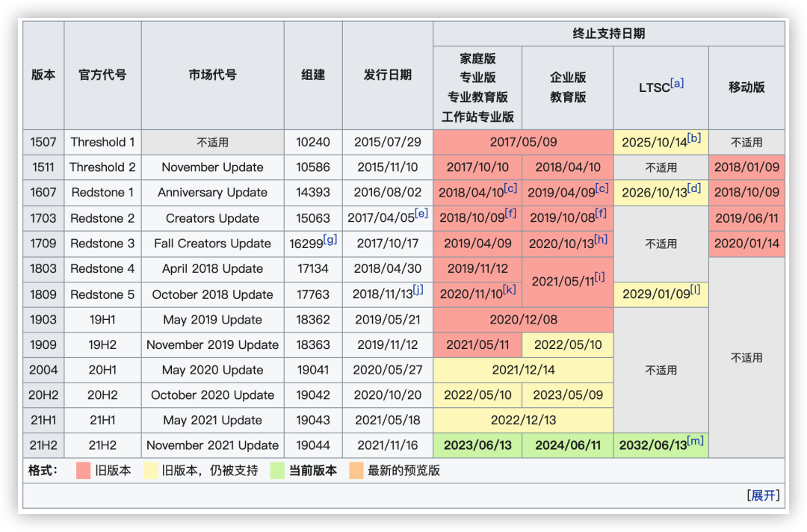Click the 2023/05/09 enterprise cell

coord(568,395)
